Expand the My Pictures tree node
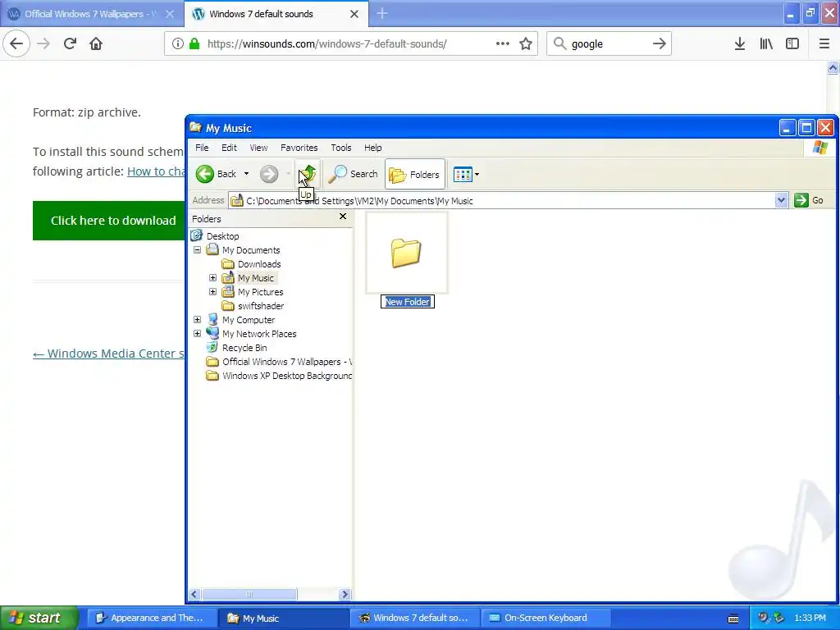The width and height of the screenshot is (840, 630). tap(212, 291)
